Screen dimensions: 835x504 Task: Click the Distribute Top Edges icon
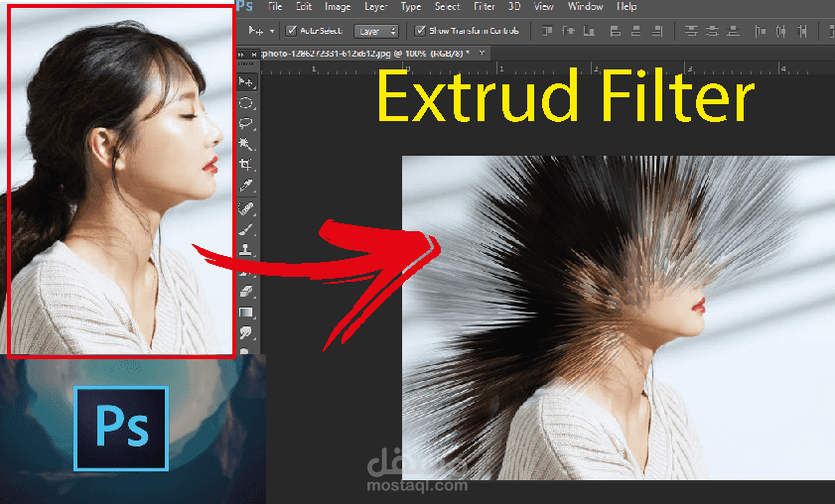pyautogui.click(x=691, y=31)
